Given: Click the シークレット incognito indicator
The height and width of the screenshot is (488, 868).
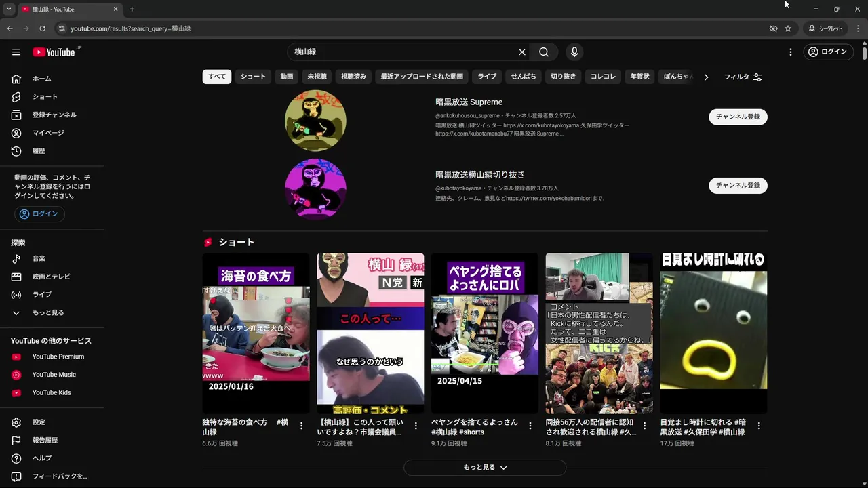Looking at the screenshot, I should click(x=825, y=28).
